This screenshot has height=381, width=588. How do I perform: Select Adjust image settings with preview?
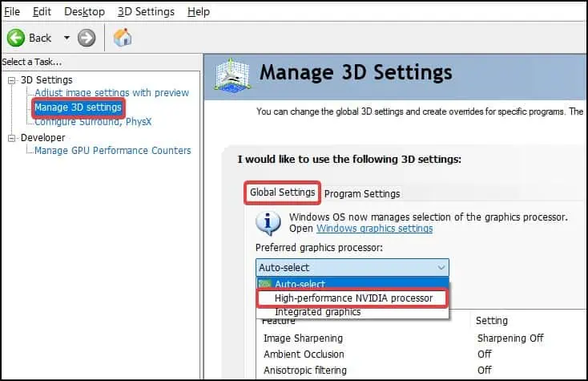point(112,93)
